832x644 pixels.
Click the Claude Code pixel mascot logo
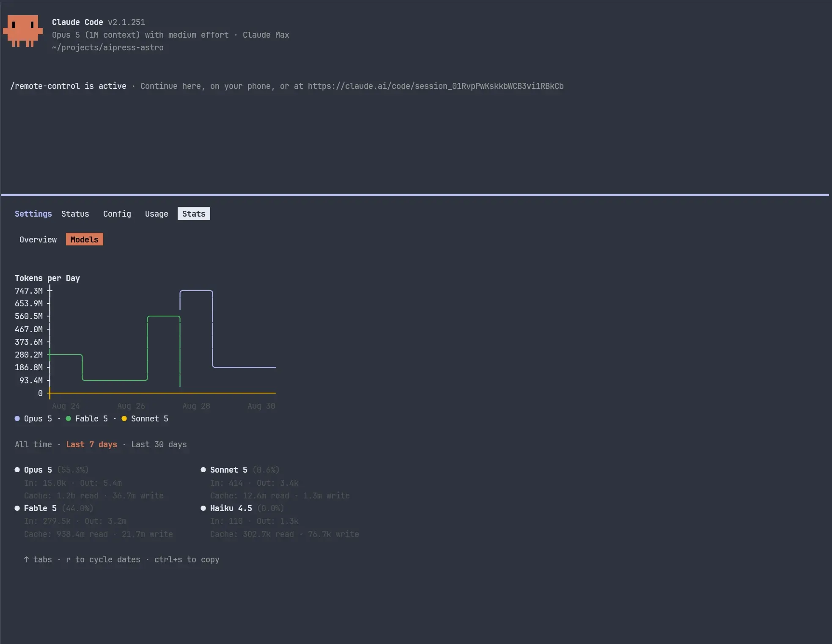(23, 31)
